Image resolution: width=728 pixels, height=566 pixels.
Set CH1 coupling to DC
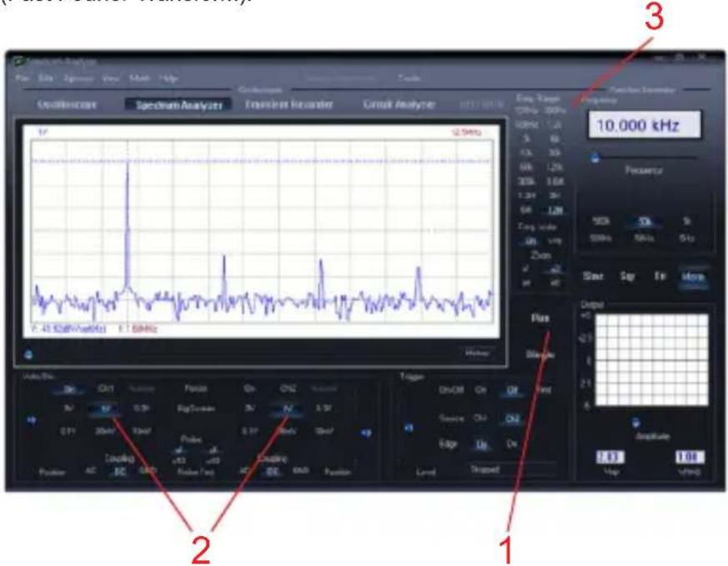point(120,471)
